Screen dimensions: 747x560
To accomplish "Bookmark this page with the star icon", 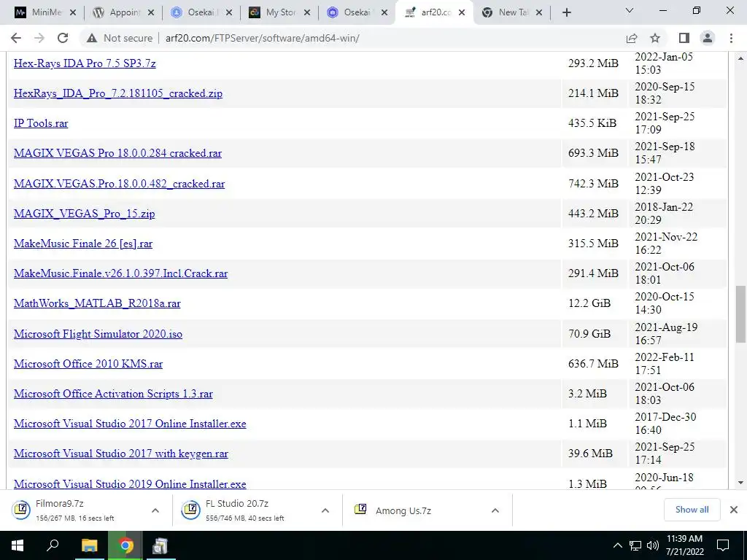I will click(x=656, y=38).
